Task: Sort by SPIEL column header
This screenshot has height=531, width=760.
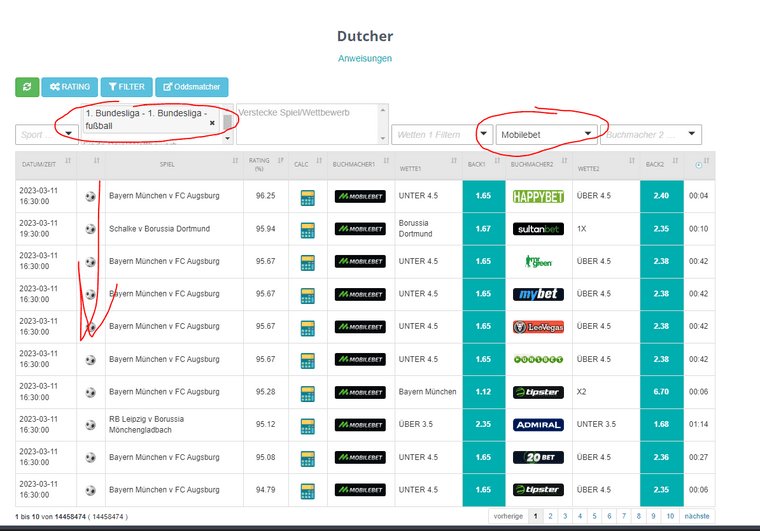Action: click(x=174, y=165)
